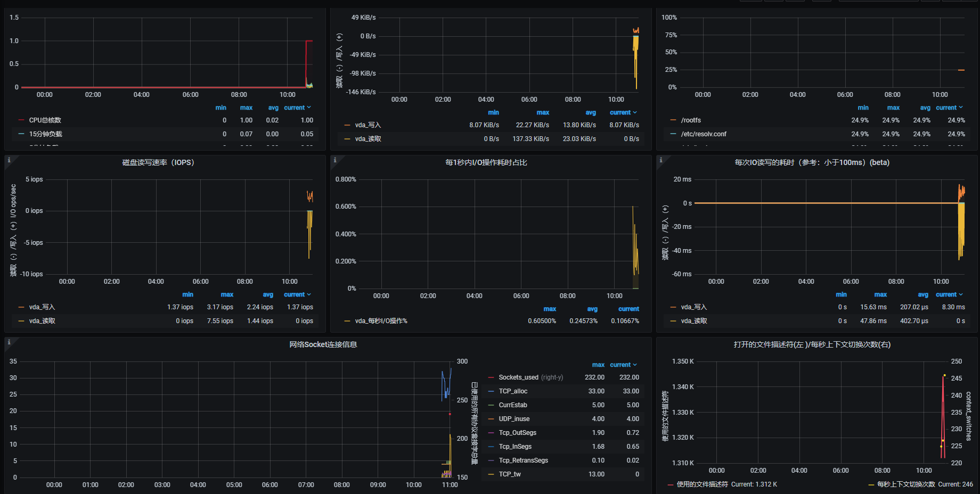This screenshot has width=980, height=494.
Task: Click 使用的文件描述符 legend entry
Action: pyautogui.click(x=703, y=484)
